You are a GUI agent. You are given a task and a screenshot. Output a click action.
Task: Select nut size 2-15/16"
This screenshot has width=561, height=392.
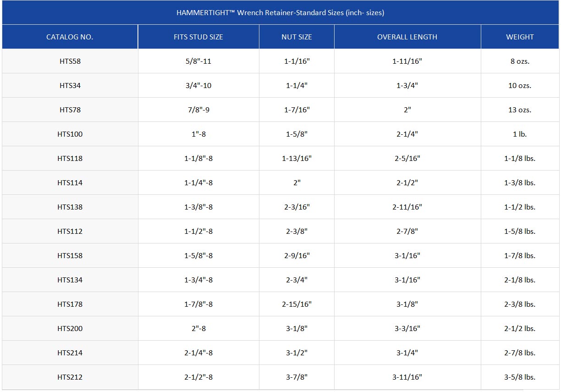(x=297, y=304)
